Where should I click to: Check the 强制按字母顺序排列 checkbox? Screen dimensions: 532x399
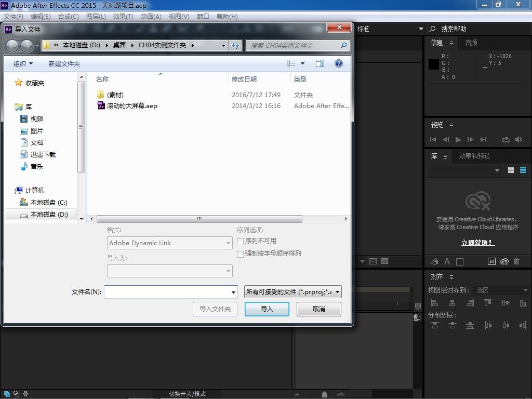pos(240,254)
